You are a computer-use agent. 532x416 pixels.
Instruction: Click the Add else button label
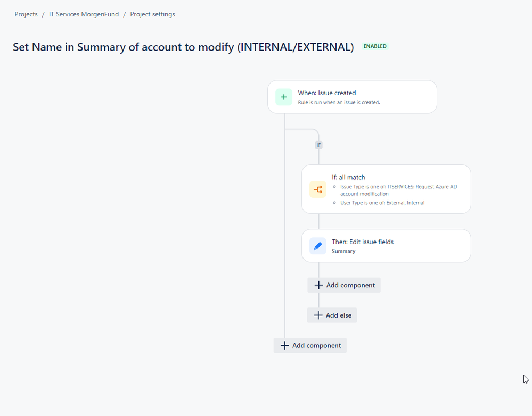pyautogui.click(x=339, y=315)
